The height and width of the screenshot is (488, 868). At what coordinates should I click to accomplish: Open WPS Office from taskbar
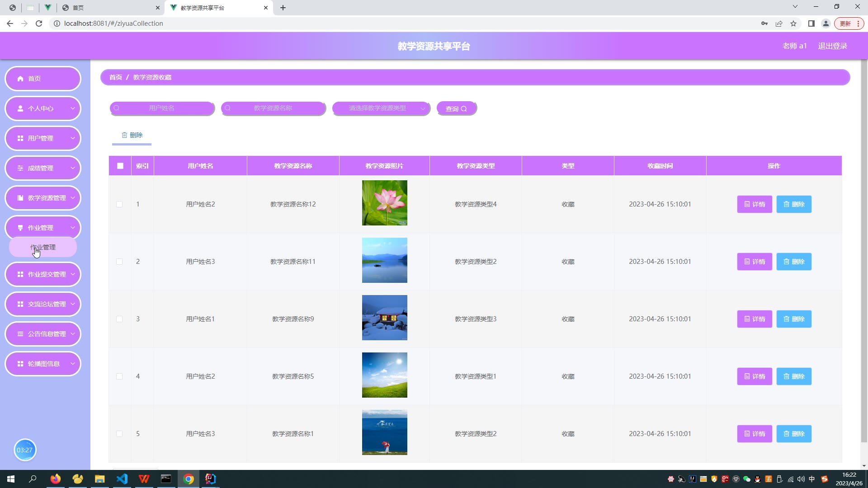[x=144, y=479]
